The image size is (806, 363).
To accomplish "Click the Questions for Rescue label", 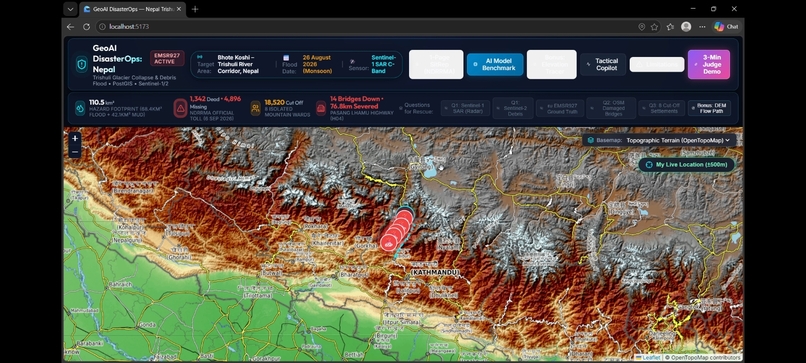I will tap(418, 108).
